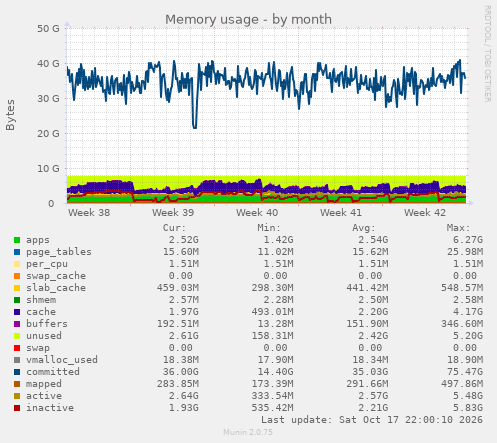Click the green apps legend swatch
This screenshot has width=497, height=443.
[17, 240]
